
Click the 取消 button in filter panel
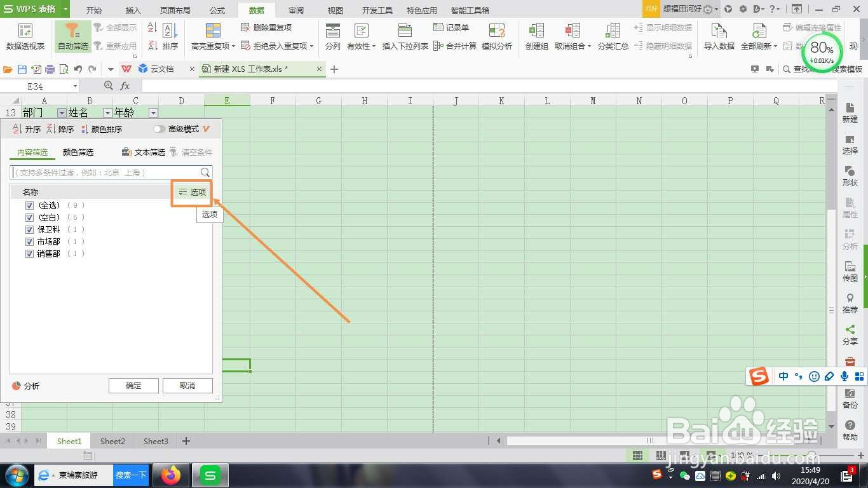pos(187,386)
